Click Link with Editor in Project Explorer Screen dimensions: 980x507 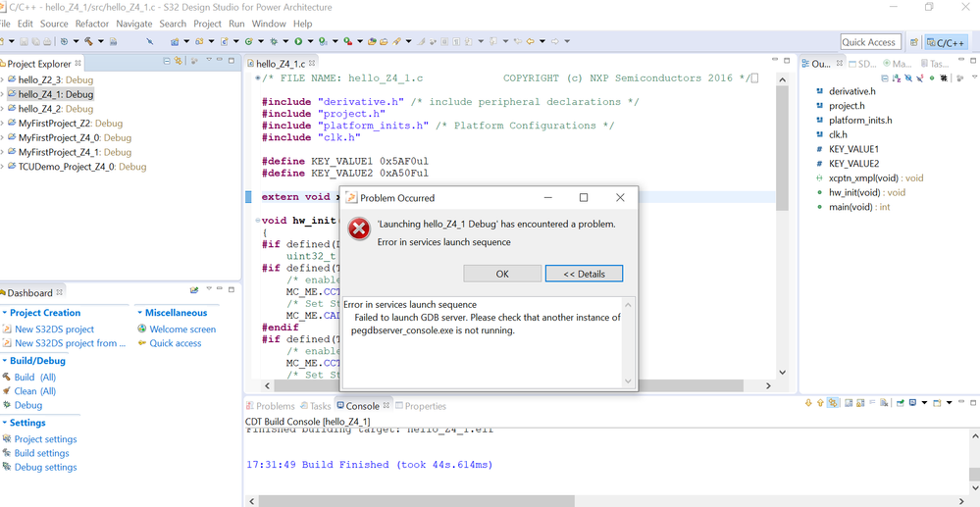179,61
